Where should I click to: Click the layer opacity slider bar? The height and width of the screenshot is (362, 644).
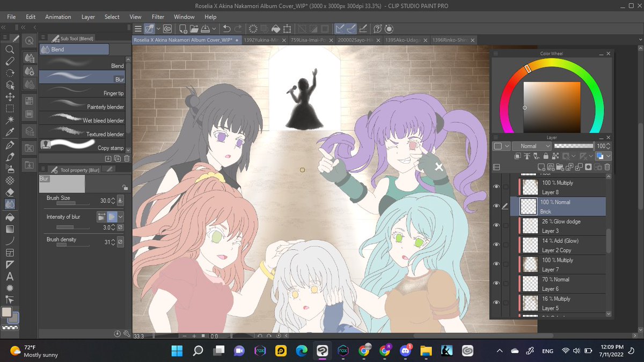(574, 146)
